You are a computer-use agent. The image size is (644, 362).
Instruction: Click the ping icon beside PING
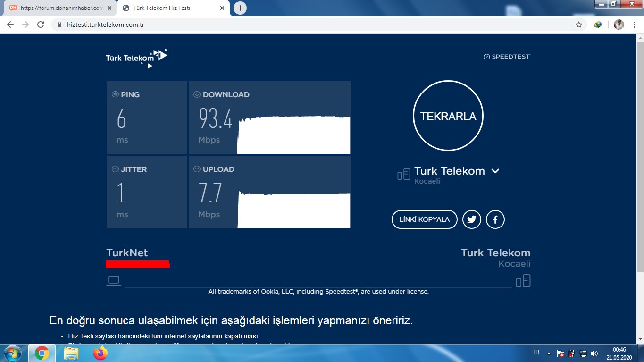[x=115, y=94]
